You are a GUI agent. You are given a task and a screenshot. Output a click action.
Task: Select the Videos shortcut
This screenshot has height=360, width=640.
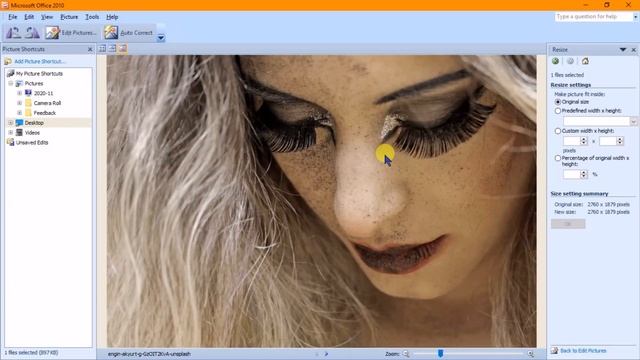(32, 133)
